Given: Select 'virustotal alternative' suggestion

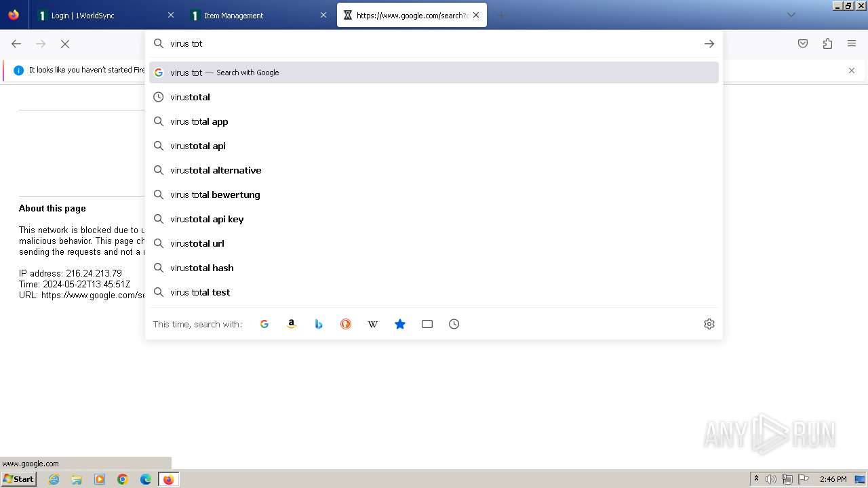Looking at the screenshot, I should (x=434, y=170).
